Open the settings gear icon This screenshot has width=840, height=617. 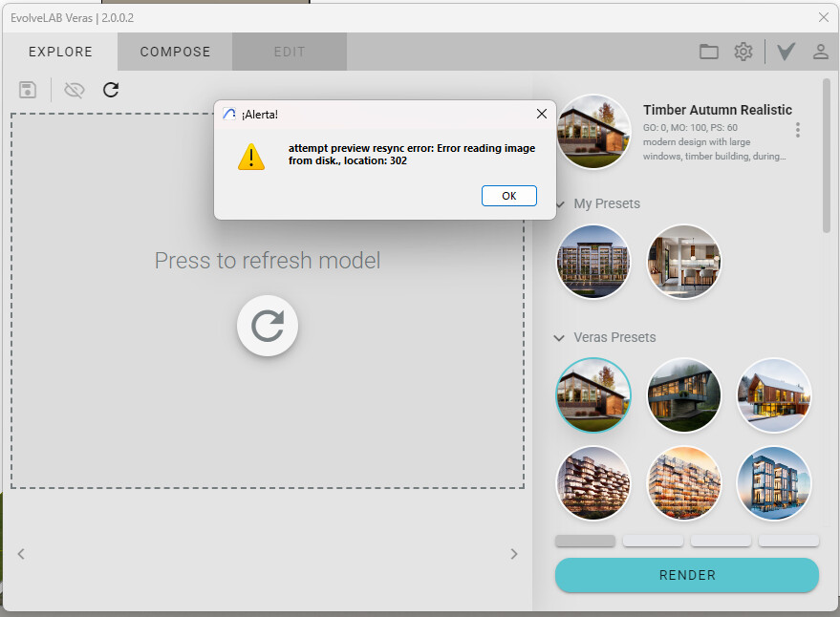click(743, 52)
